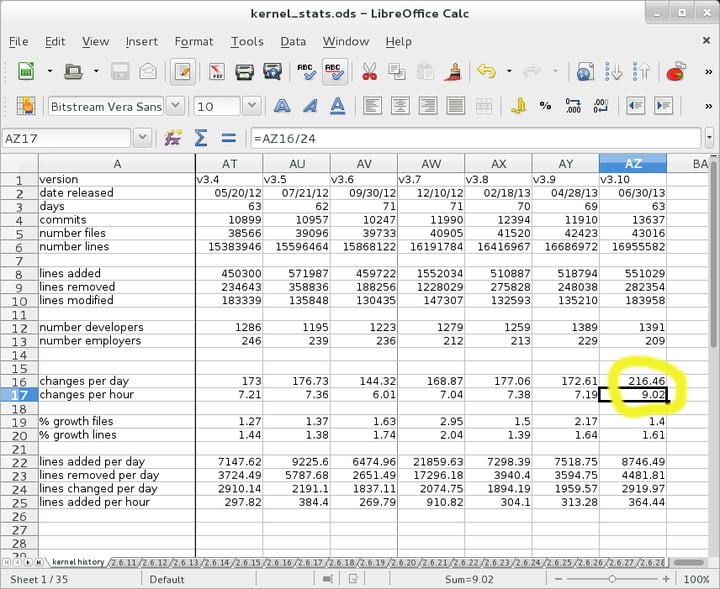Print the file directly

(x=244, y=71)
